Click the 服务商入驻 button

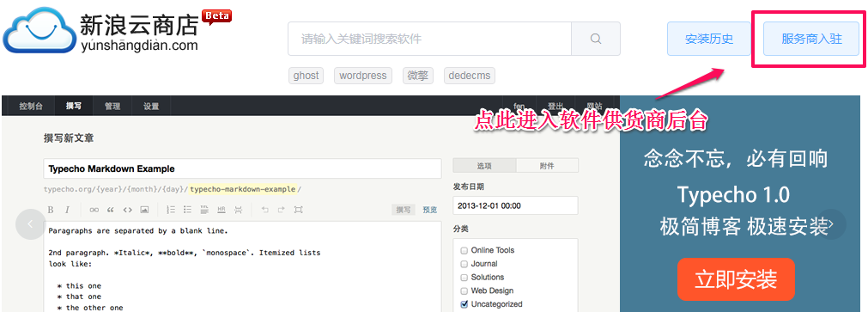(x=811, y=39)
